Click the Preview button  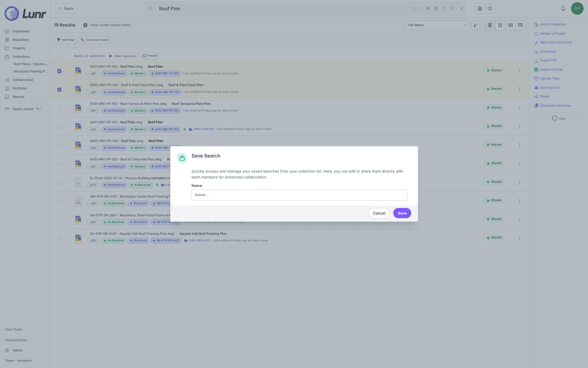click(x=150, y=56)
